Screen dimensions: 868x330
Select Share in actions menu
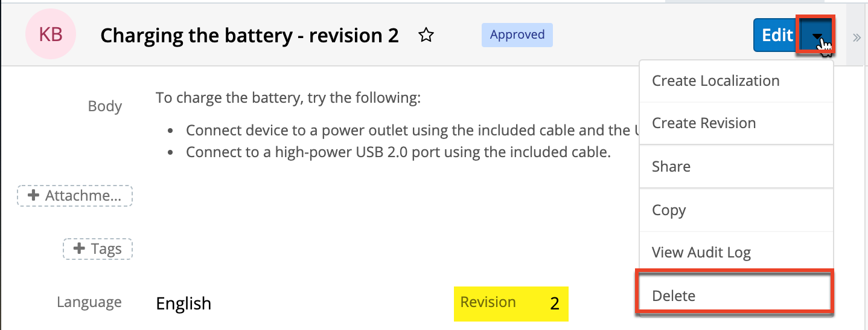coord(671,167)
